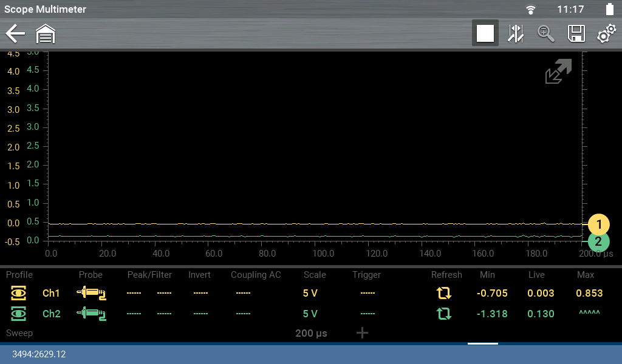Open Ch2 probe selection

[91, 314]
